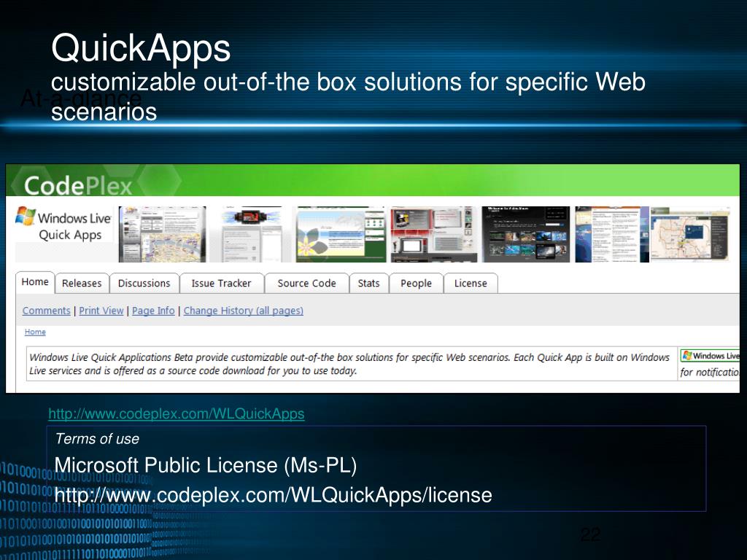This screenshot has height=560, width=747.
Task: Click the Microsoft Public License (Ms-PL) text
Action: (205, 465)
